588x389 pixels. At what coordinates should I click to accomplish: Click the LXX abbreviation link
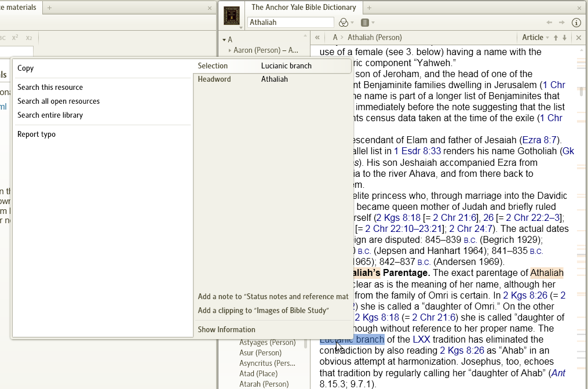coord(421,340)
